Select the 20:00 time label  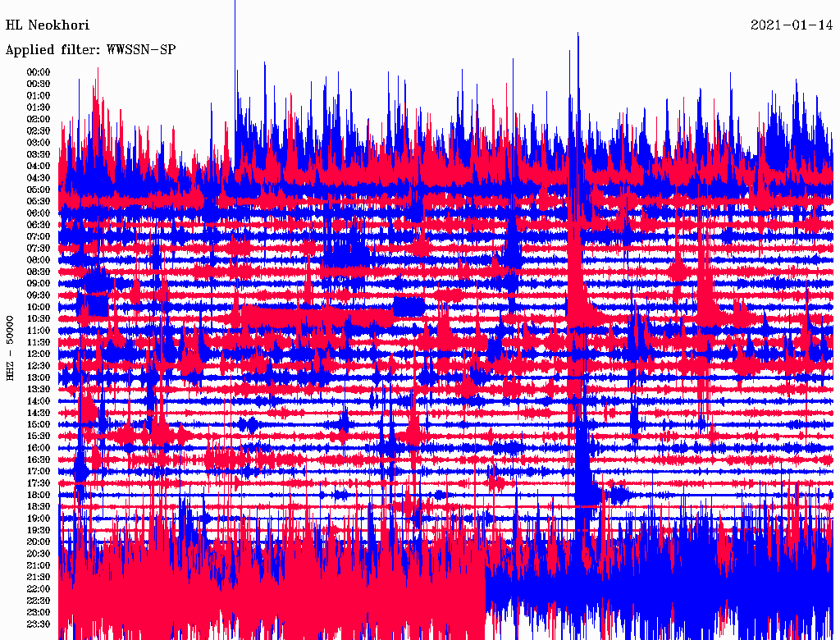point(38,542)
